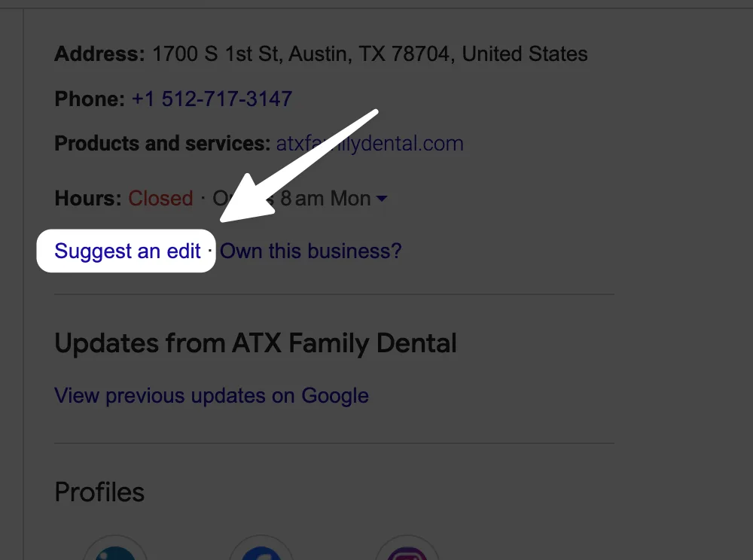Click the bold Phone label
This screenshot has width=753, height=560.
point(90,99)
